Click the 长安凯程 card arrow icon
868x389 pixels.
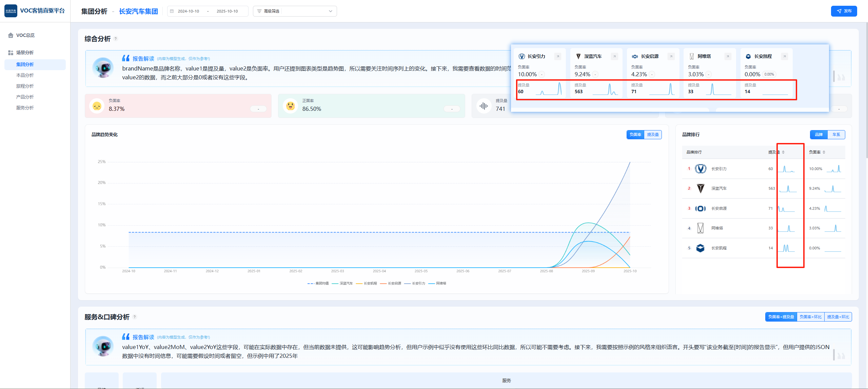(x=784, y=57)
